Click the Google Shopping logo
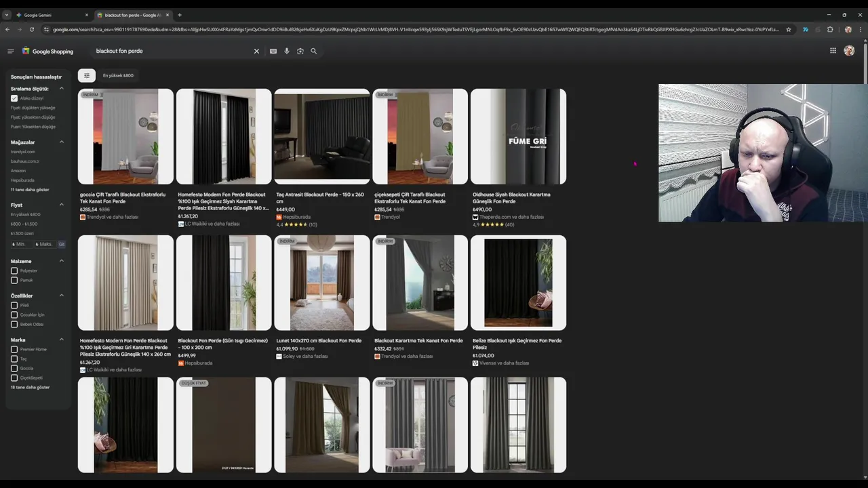868x488 pixels. point(47,51)
